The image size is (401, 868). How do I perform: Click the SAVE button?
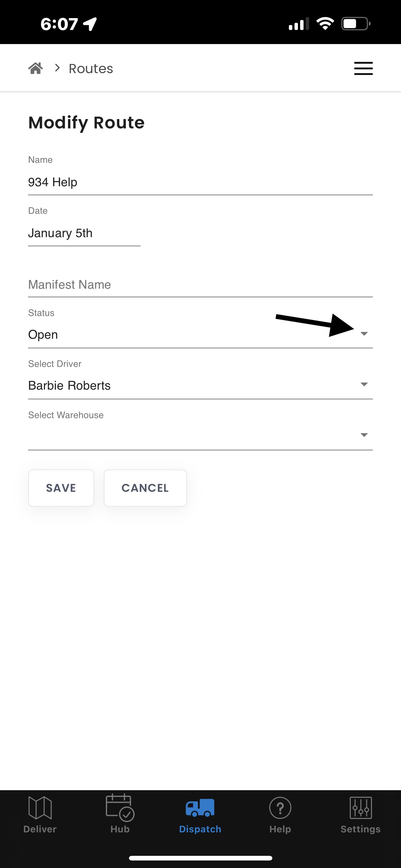coord(61,488)
